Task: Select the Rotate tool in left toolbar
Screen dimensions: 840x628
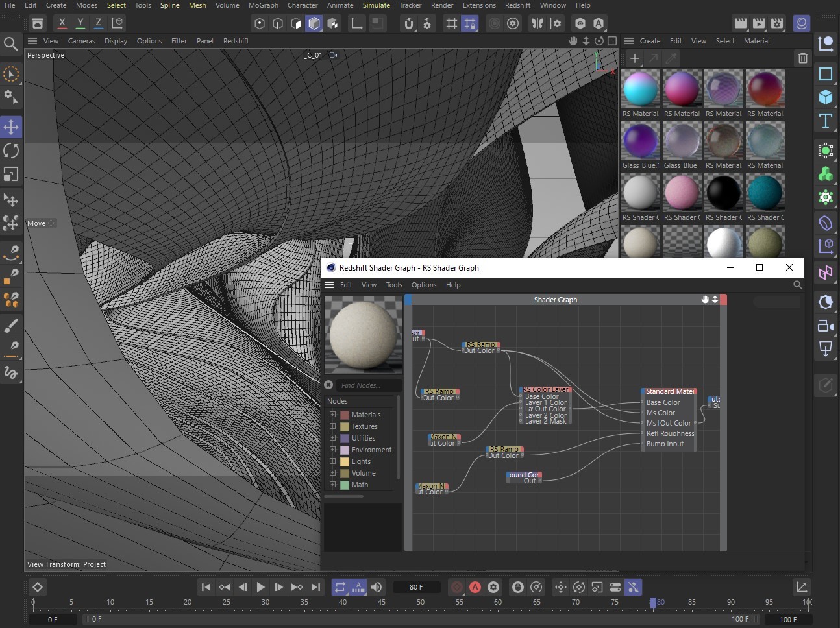Action: [x=11, y=151]
